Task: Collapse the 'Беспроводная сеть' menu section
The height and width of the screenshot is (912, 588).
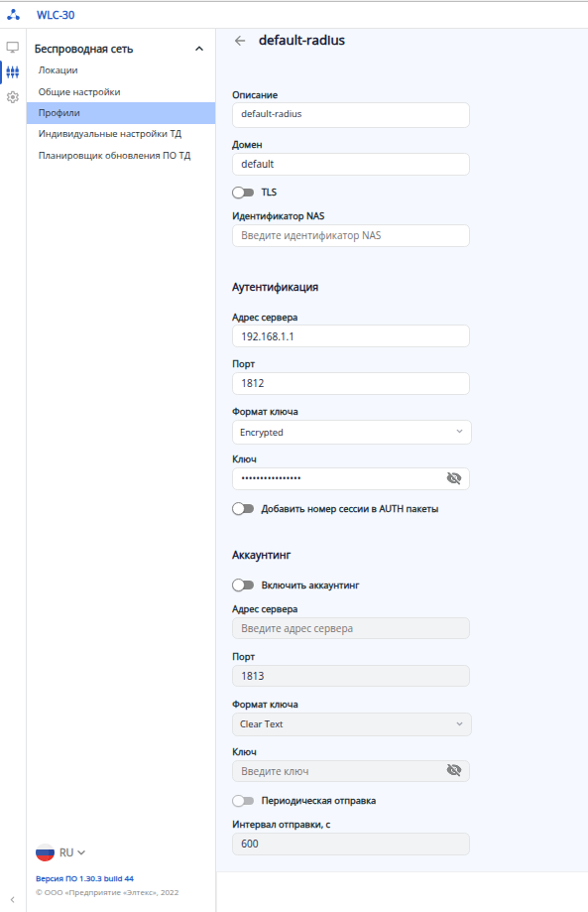Action: (199, 49)
